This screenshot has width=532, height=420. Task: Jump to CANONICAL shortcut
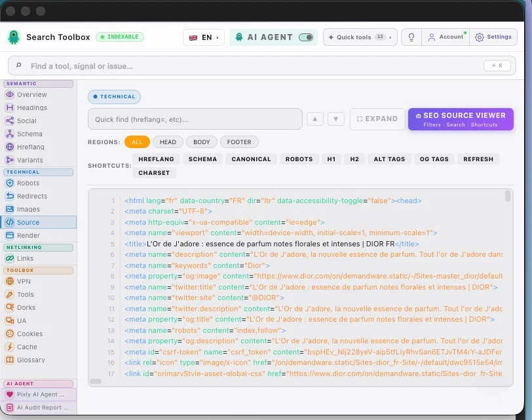coord(251,159)
